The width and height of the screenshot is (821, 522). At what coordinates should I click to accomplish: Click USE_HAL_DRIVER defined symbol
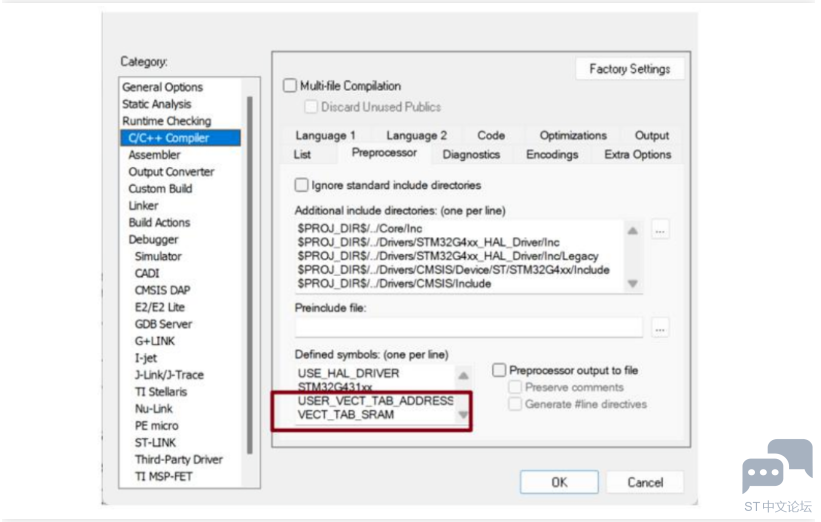(348, 373)
